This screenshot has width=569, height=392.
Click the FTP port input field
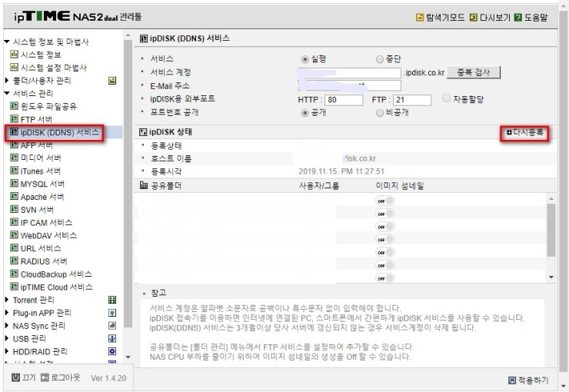click(x=412, y=100)
